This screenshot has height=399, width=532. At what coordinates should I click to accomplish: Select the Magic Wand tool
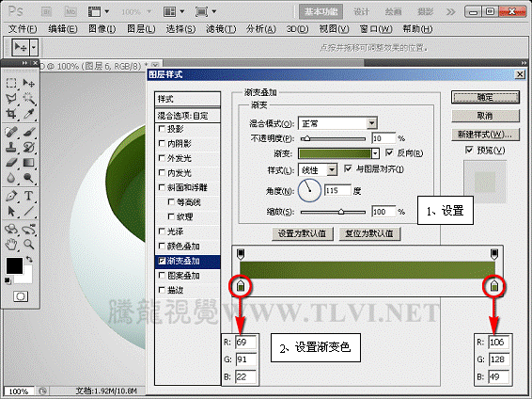tap(29, 98)
